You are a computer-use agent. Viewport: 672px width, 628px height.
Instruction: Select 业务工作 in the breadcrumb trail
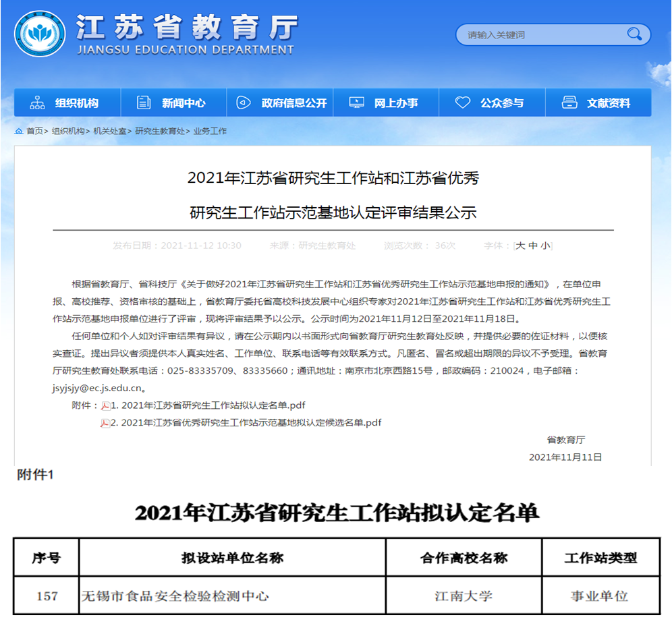point(210,131)
